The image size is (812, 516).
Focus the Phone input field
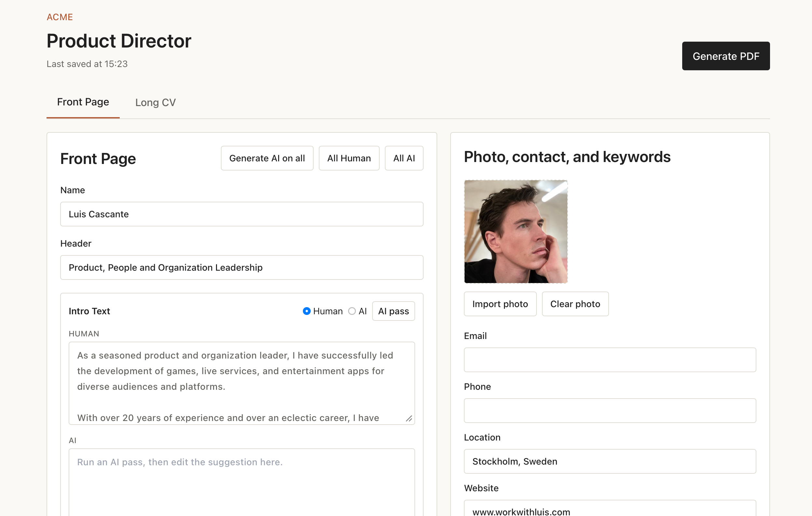pyautogui.click(x=610, y=411)
